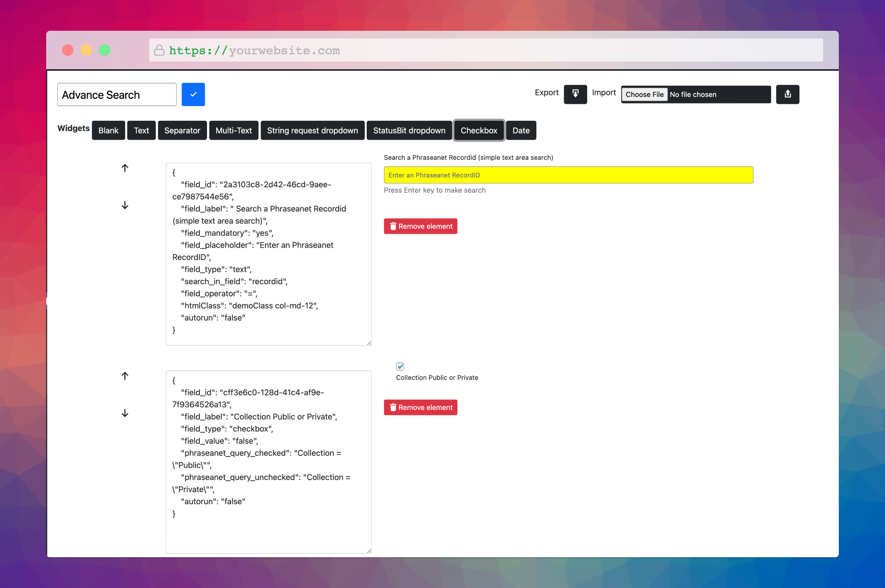
Task: Remove the Phraseanet Recordid search element
Action: coord(421,226)
